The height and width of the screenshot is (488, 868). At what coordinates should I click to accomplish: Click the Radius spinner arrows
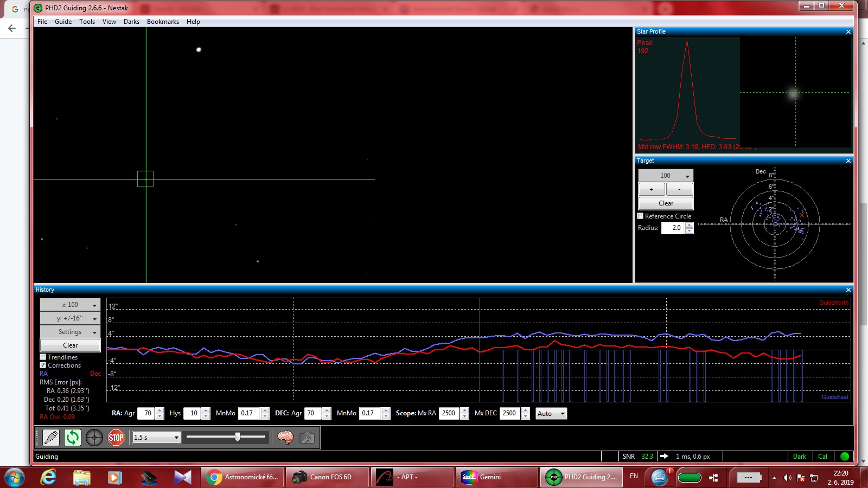pyautogui.click(x=689, y=228)
